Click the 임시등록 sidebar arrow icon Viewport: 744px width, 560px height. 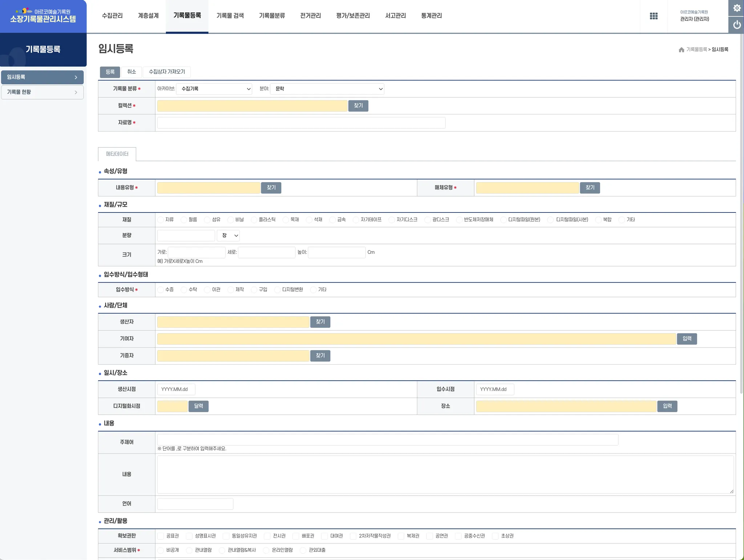(76, 77)
